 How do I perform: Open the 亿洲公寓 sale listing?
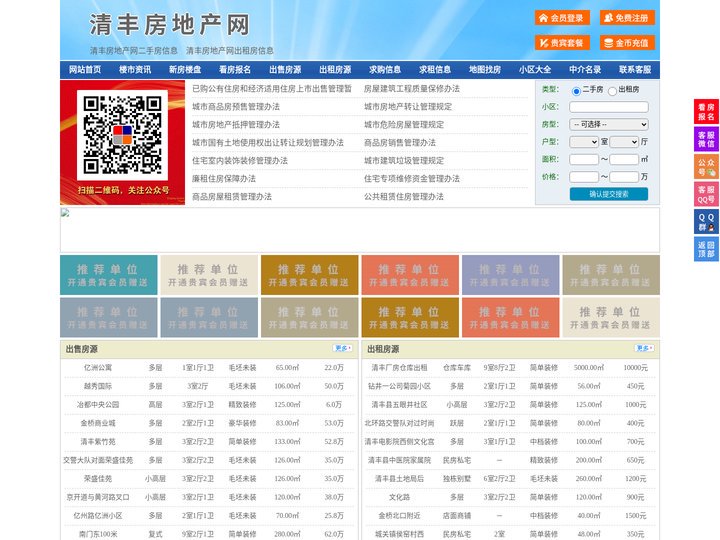[x=98, y=367]
